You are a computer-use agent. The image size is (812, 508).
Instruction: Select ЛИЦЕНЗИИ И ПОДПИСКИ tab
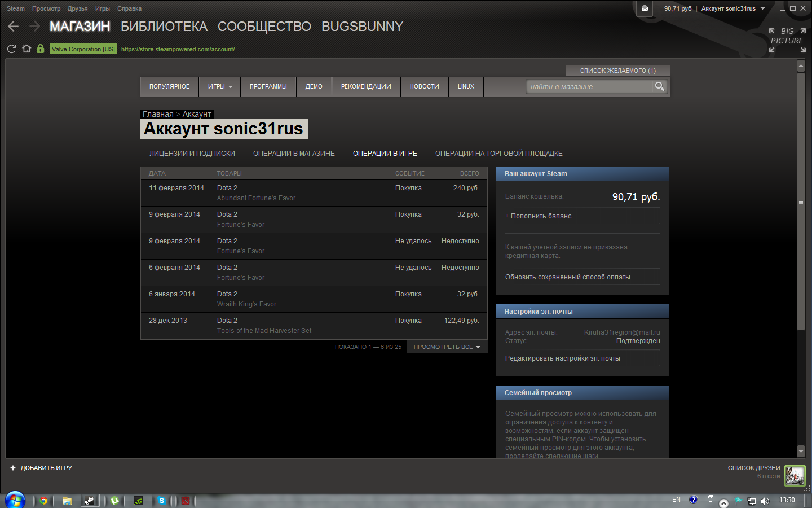click(192, 154)
